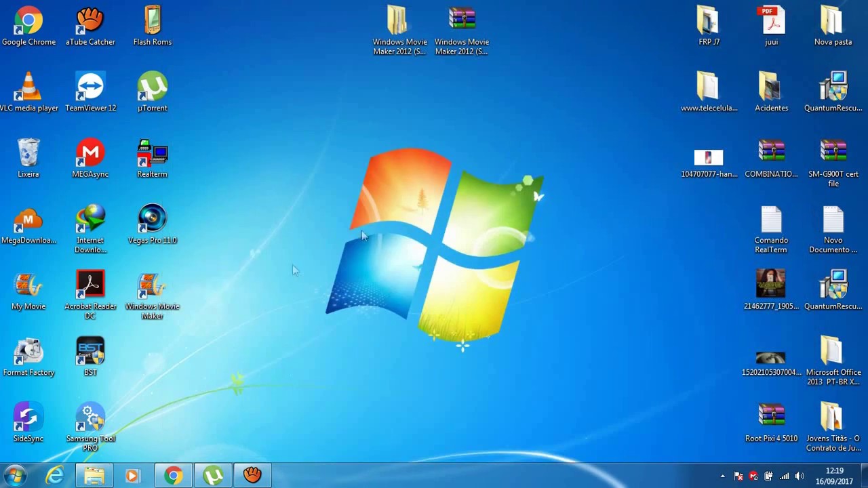Select the SM-G900T cert file archive
Screen dimensions: 868x488
point(833,163)
